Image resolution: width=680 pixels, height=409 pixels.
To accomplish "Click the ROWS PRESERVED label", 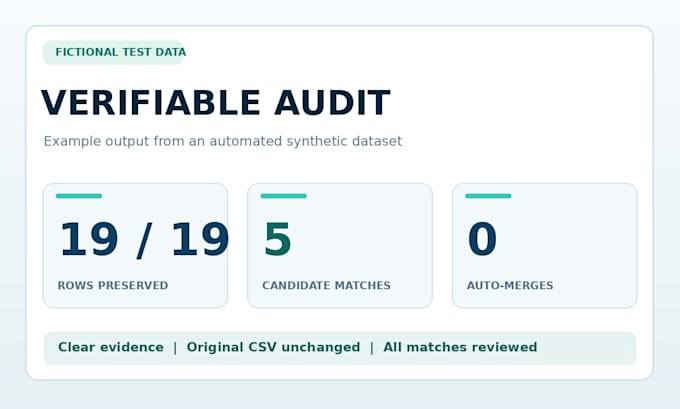I will pyautogui.click(x=113, y=285).
